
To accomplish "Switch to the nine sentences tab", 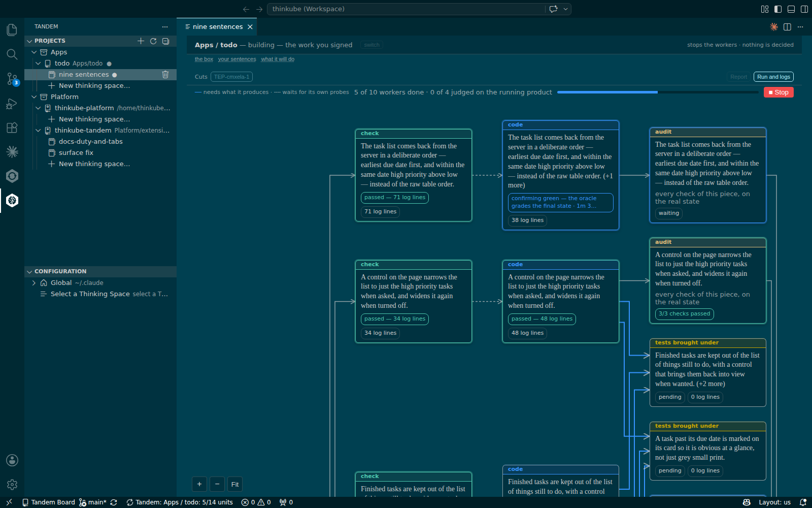I will coord(218,27).
